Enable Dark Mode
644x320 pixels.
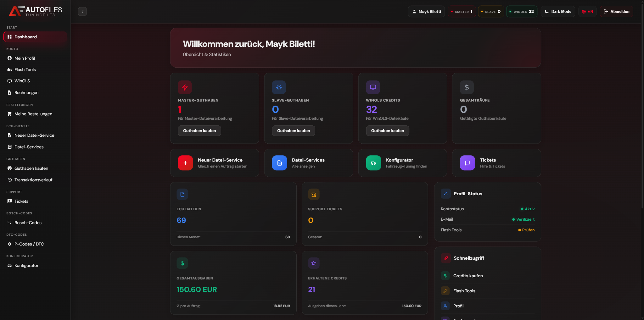pyautogui.click(x=558, y=11)
